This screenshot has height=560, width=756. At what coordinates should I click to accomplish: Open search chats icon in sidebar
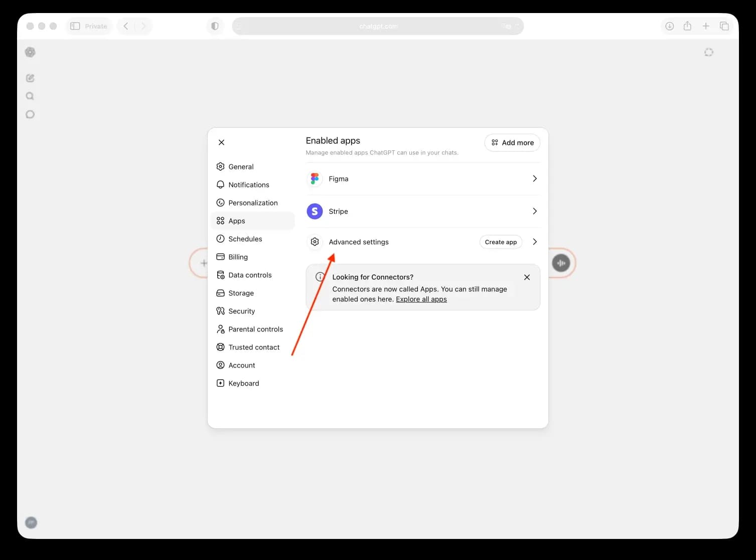30,96
